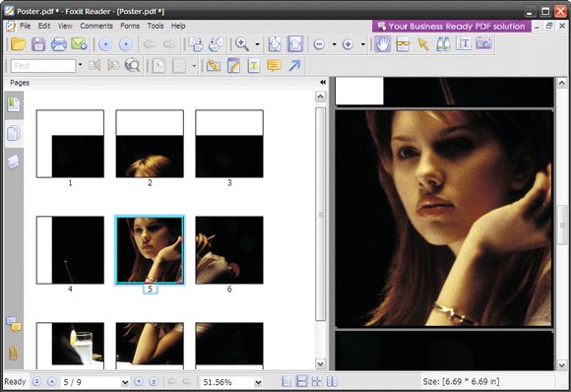571x392 pixels.
Task: Open the Comments menu
Action: (x=96, y=26)
